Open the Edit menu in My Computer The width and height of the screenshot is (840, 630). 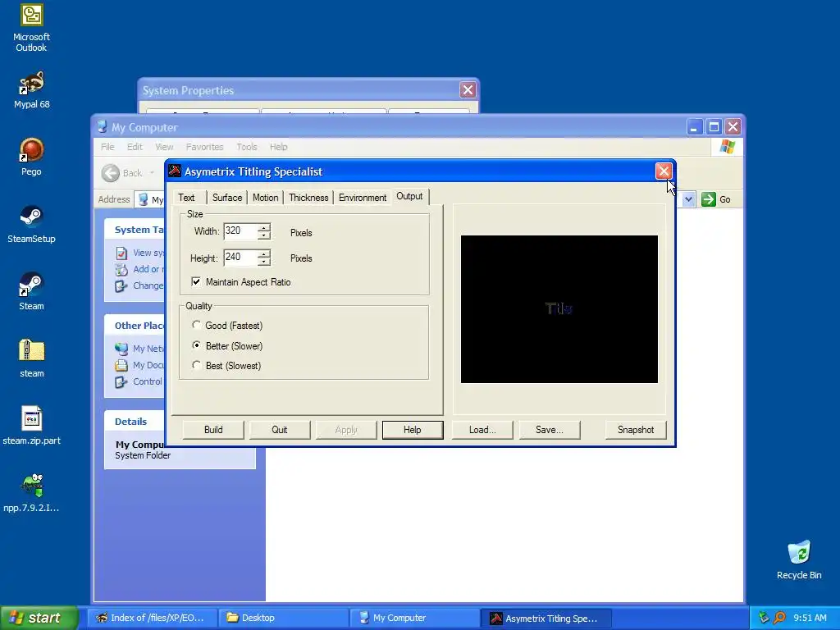pyautogui.click(x=135, y=147)
